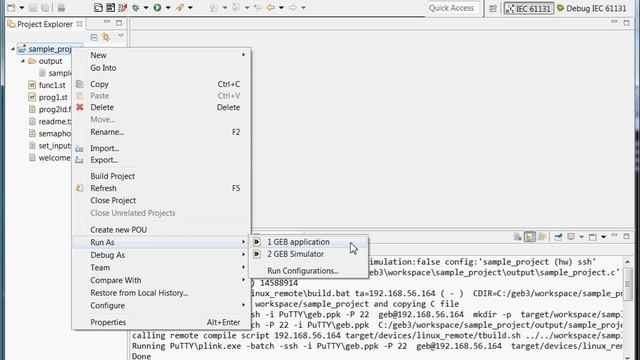Choose Close Project from context menu

pyautogui.click(x=162, y=200)
